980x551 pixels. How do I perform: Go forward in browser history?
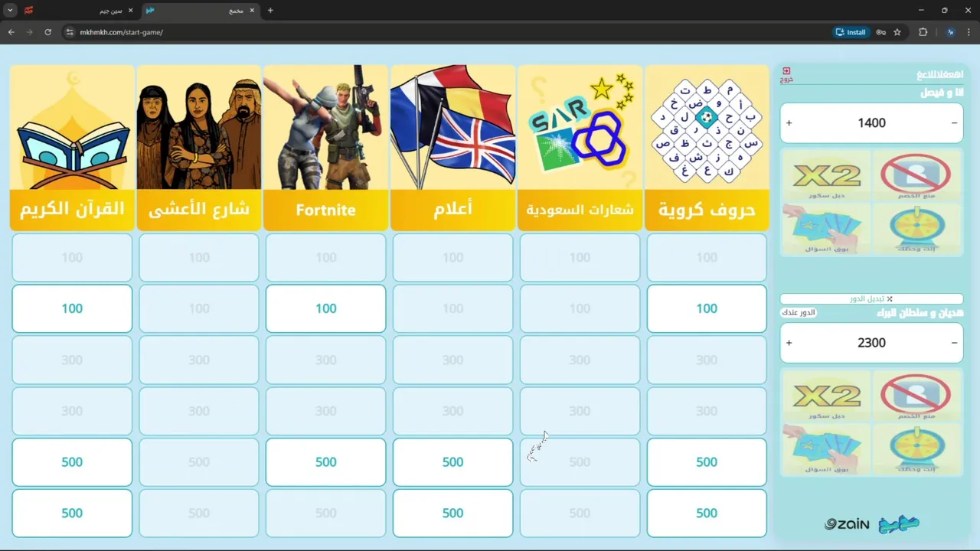tap(29, 32)
